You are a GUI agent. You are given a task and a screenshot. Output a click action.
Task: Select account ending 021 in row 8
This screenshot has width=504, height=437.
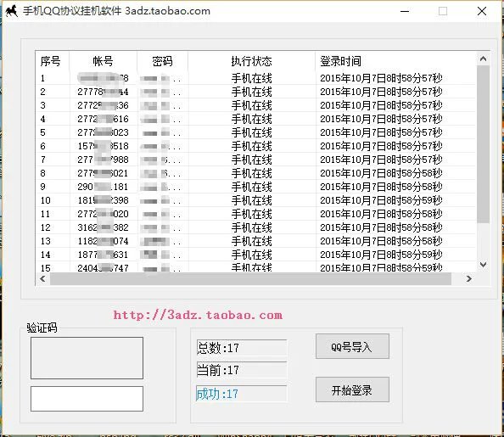103,173
